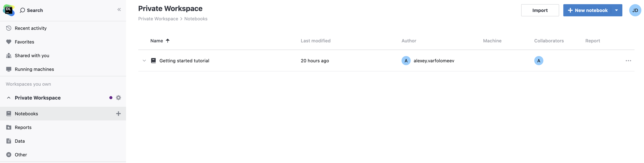Switch to the Other section
The image size is (644, 163).
(21, 154)
